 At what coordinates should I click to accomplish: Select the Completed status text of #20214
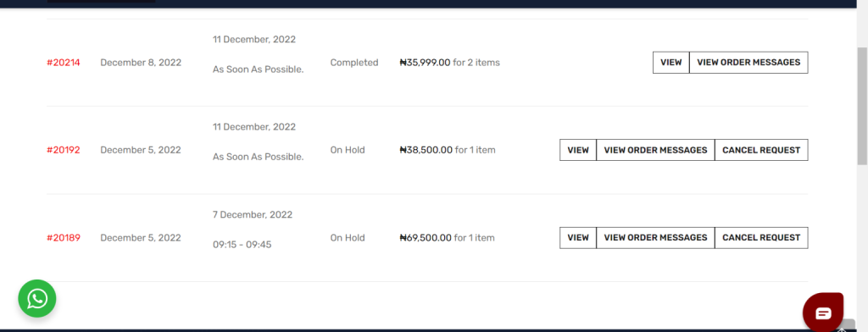(354, 63)
